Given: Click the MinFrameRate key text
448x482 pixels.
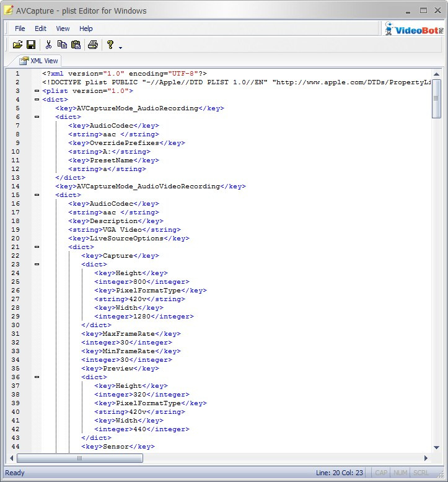Looking at the screenshot, I should pyautogui.click(x=129, y=351).
